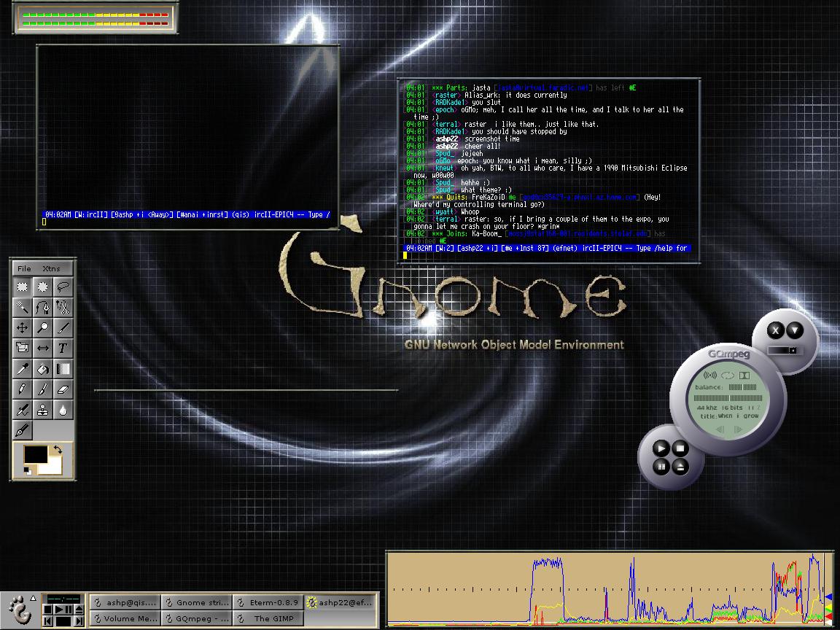Select the Paintbrush tool in GIMP
Screen dimensions: 840x630
[x=42, y=389]
